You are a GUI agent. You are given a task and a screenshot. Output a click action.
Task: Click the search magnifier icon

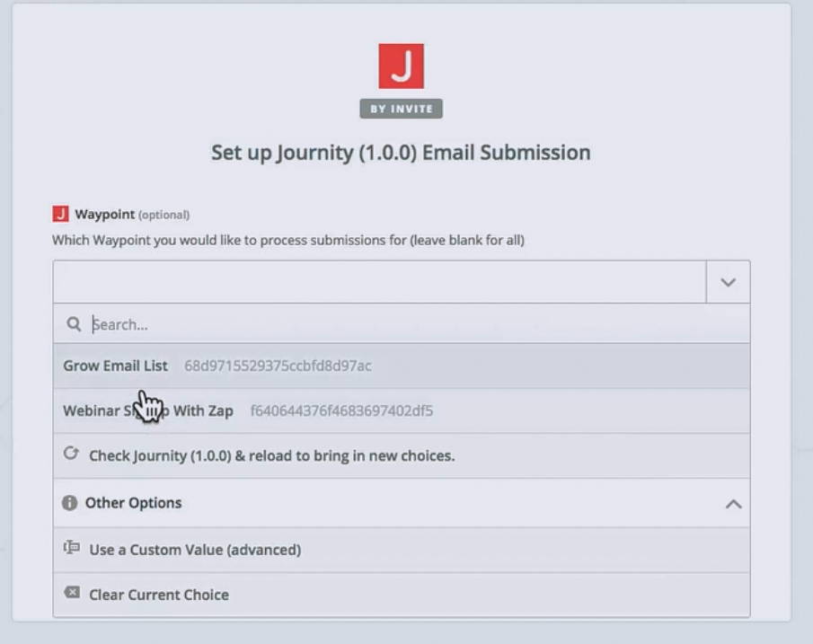[74, 324]
